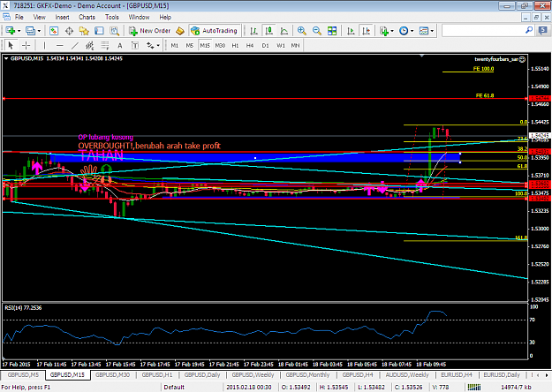Switch to the M1 timeframe
Viewport: 552px width, 392px height.
click(x=175, y=45)
